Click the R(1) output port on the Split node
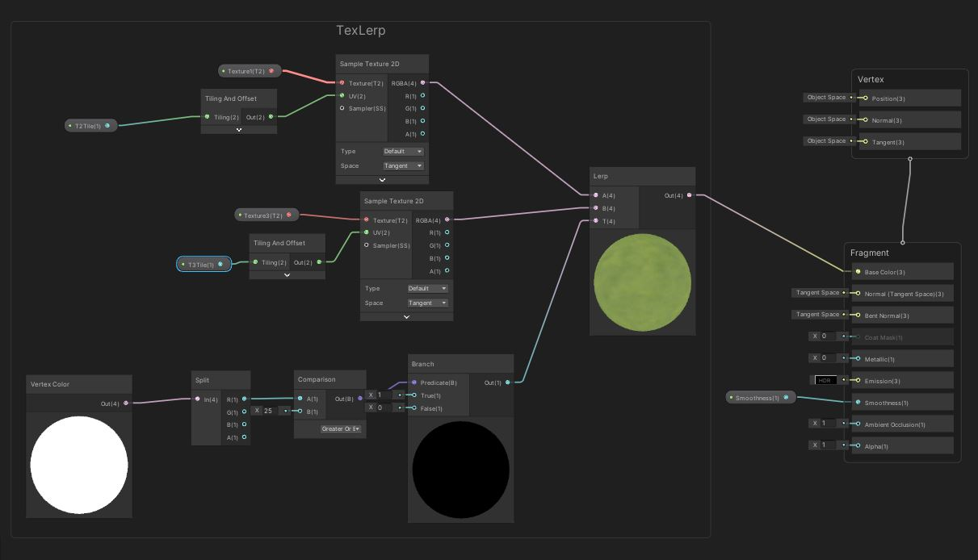 coord(244,399)
